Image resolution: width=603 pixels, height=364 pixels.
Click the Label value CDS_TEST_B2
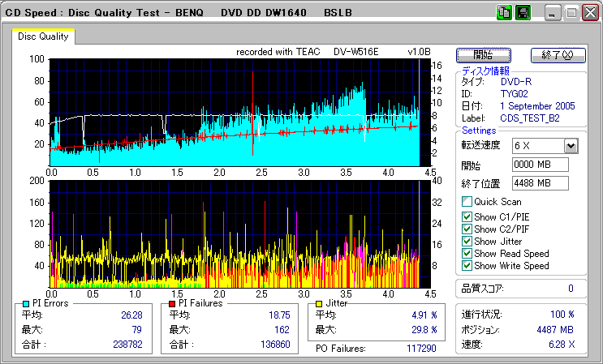tap(529, 118)
